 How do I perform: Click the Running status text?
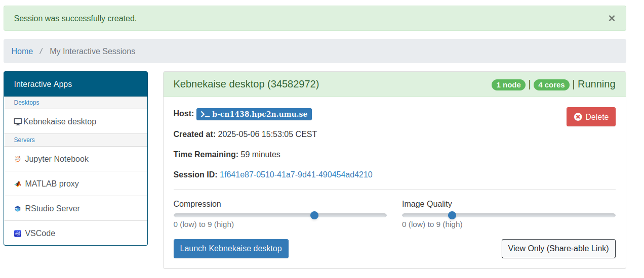(x=596, y=84)
